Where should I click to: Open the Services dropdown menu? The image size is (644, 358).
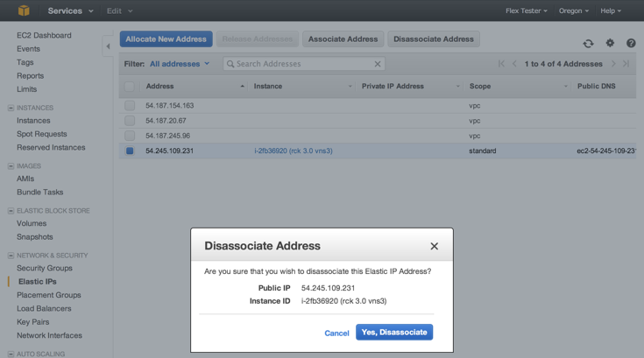point(70,11)
